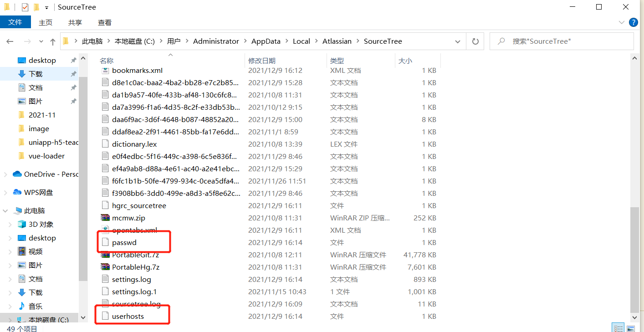Expand the 3D 对象 tree node
Screen dimensions: 644x332
[10, 225]
